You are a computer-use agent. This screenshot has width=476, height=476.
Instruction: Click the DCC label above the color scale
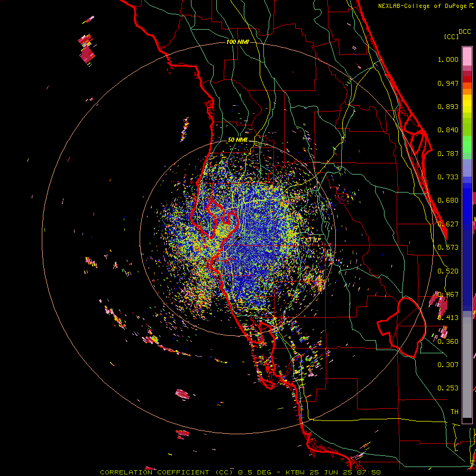(464, 32)
